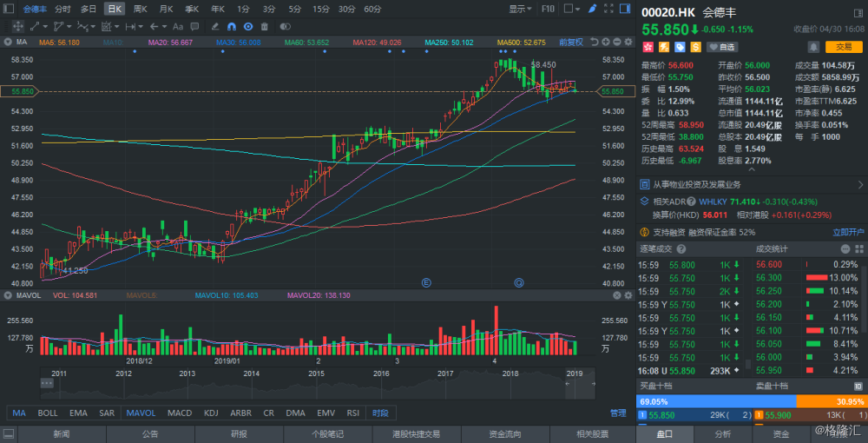Select the polygon shape drawing tool
Screen dimensions: 868x443
point(59,26)
